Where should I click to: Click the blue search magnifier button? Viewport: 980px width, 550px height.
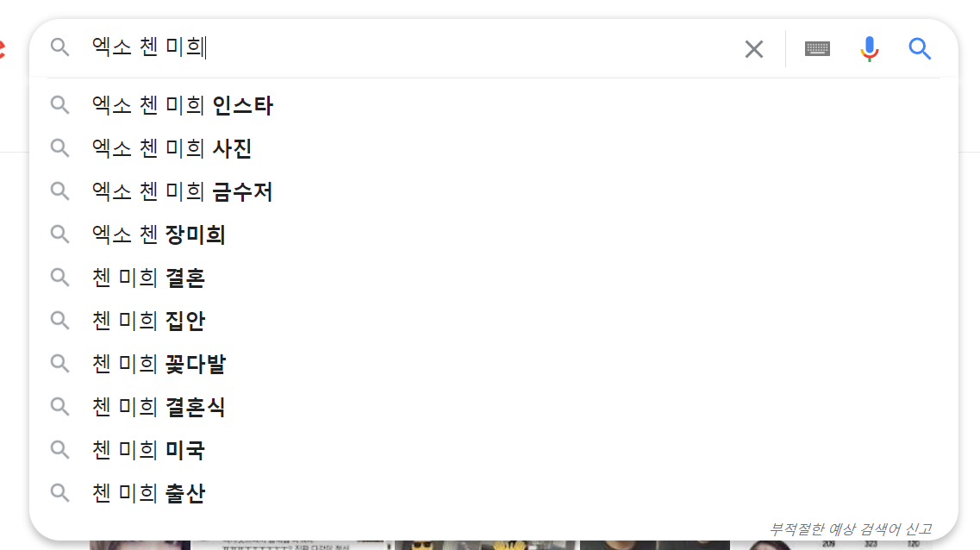pyautogui.click(x=920, y=49)
